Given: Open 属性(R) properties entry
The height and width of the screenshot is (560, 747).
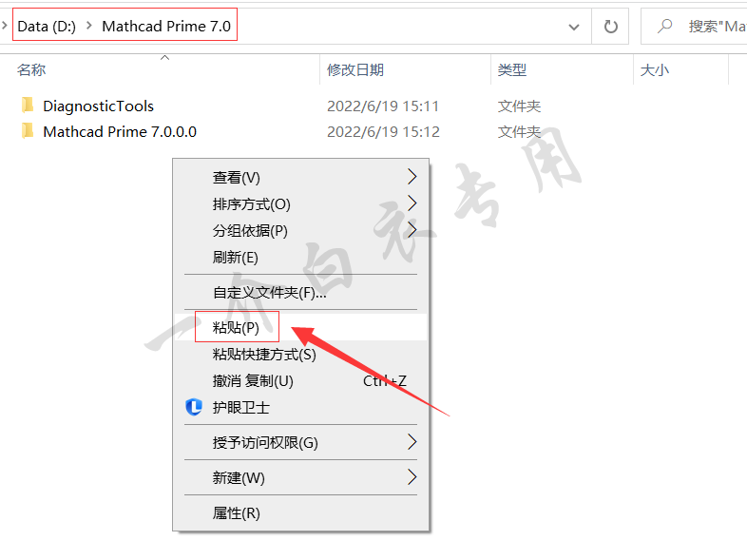Looking at the screenshot, I should (x=300, y=512).
